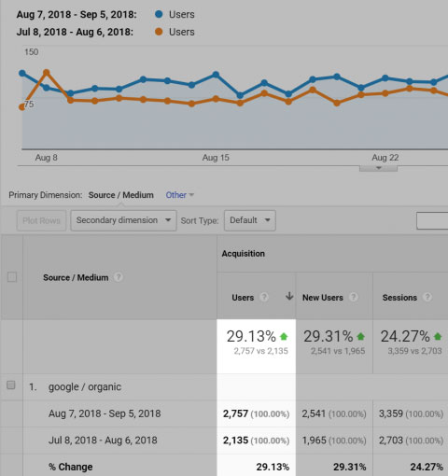Viewport: 448px width, 476px height.
Task: Click the 150 y-axis label
Action: click(32, 51)
